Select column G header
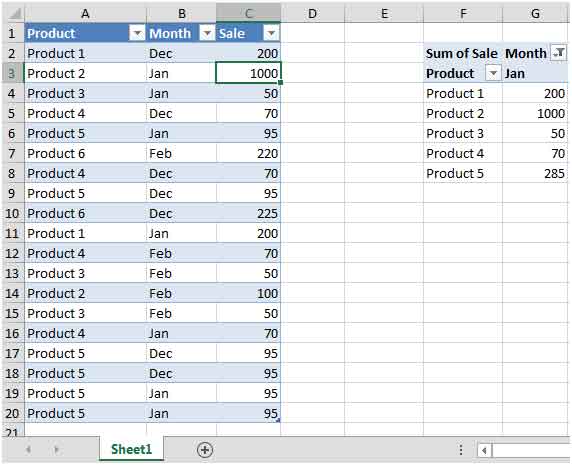The width and height of the screenshot is (572, 465). 535,14
